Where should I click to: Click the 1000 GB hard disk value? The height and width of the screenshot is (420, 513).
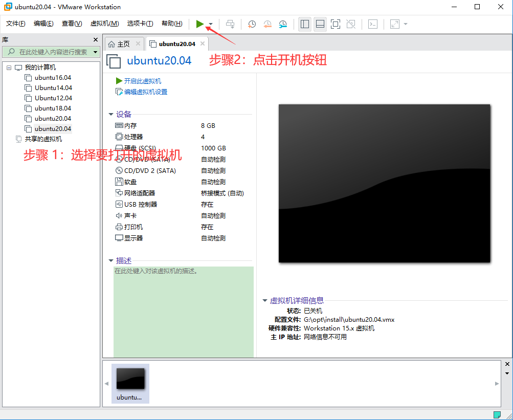[x=213, y=148]
